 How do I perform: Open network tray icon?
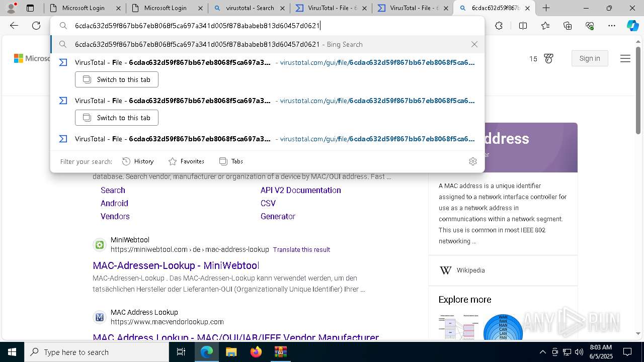click(567, 352)
